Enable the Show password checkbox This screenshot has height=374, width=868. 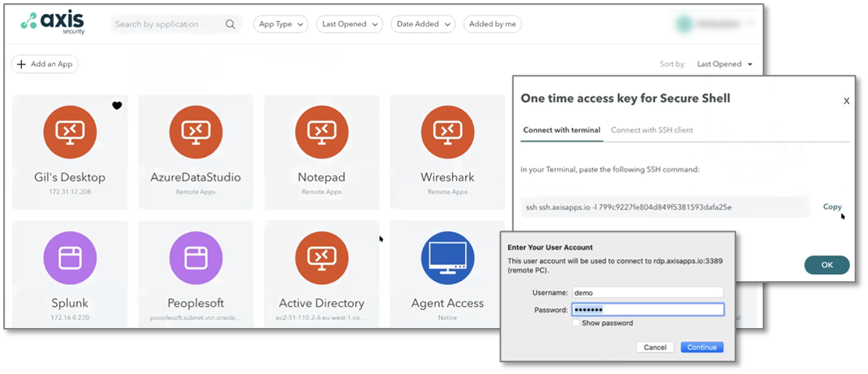(x=576, y=323)
